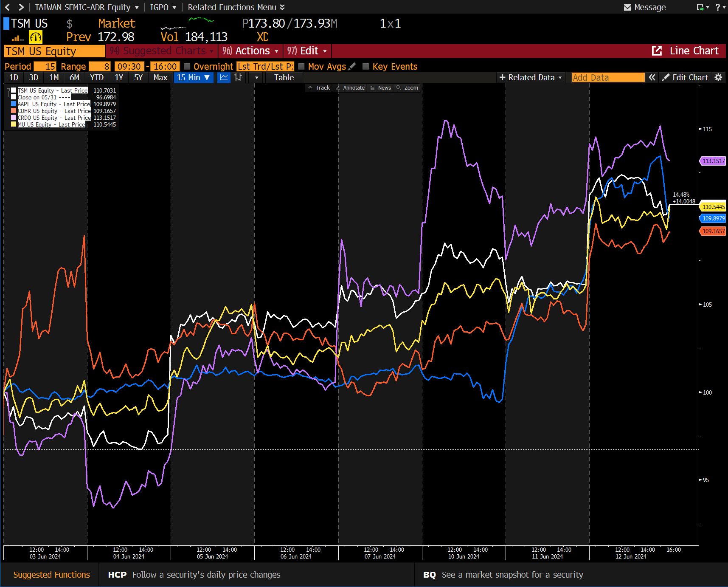Click the AAPL US Equity blue swatch
728x587 pixels.
coord(14,104)
